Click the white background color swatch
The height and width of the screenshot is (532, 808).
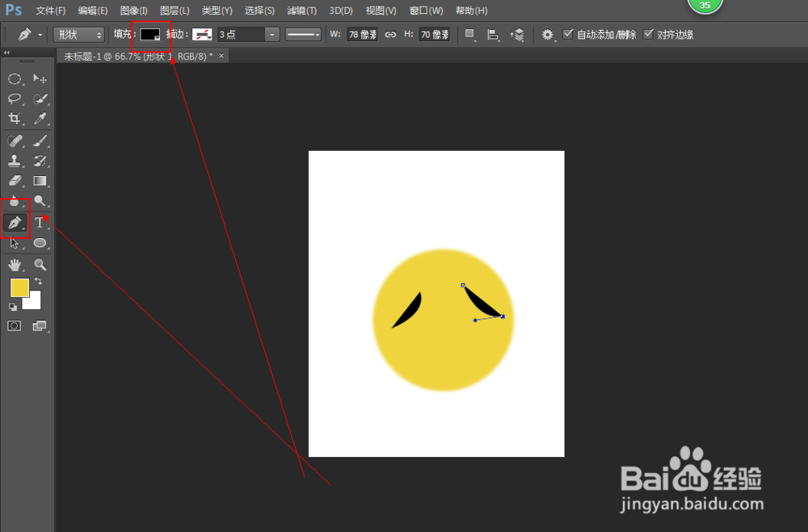(x=35, y=303)
